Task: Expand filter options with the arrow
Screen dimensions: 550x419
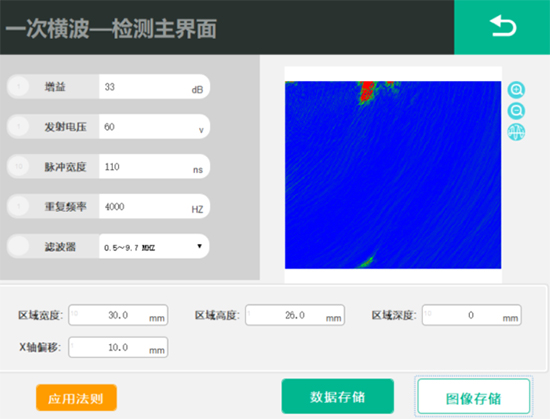Action: coord(199,246)
